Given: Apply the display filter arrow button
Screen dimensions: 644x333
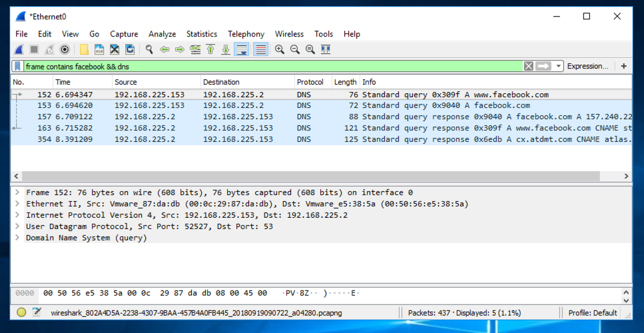Looking at the screenshot, I should pyautogui.click(x=543, y=66).
